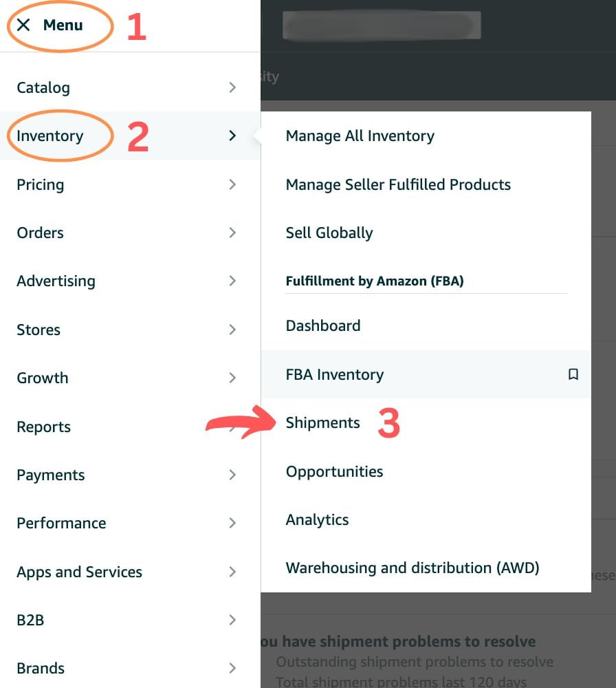Select Warehousing and distribution (AWD)

[412, 568]
